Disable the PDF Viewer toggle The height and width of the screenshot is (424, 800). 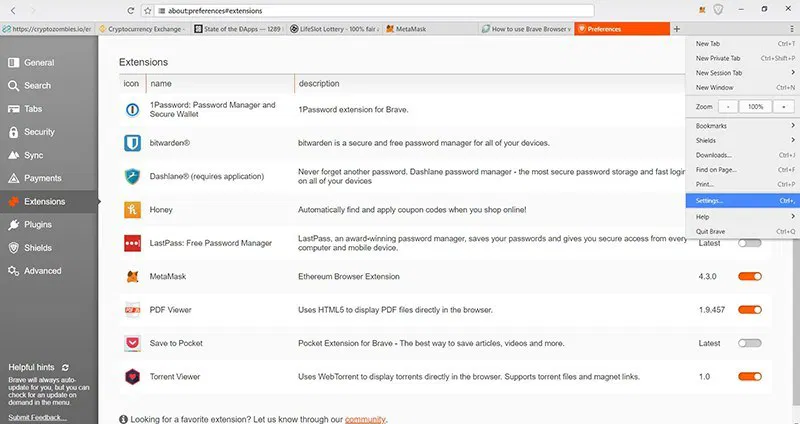pyautogui.click(x=749, y=310)
